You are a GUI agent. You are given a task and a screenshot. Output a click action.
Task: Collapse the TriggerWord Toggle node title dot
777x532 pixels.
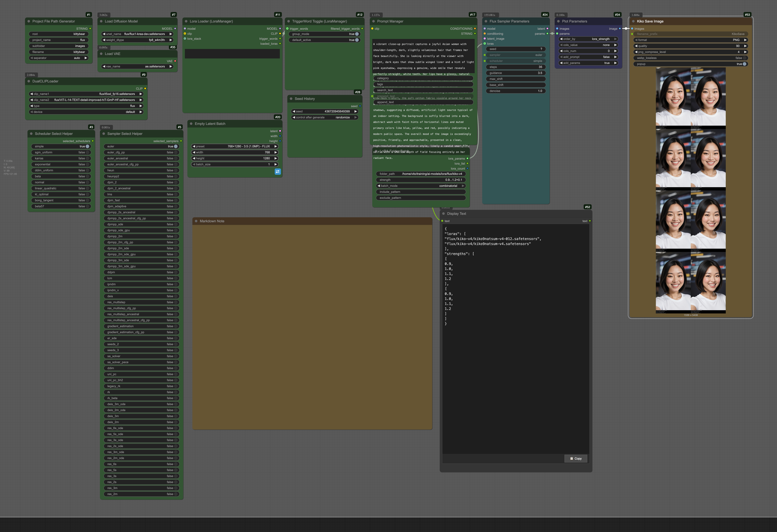[289, 21]
